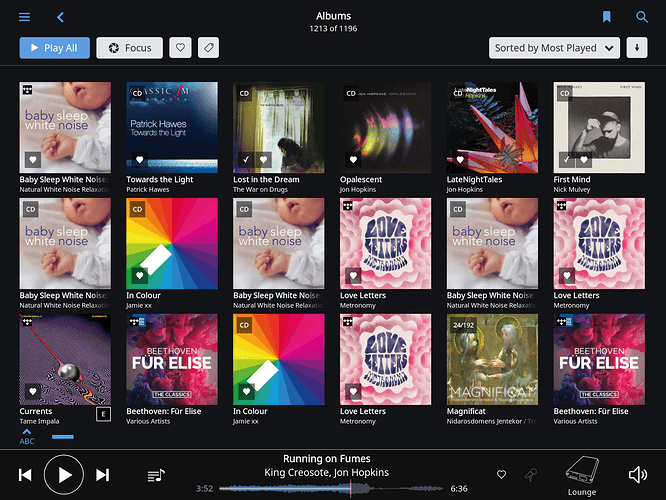Toggle favorite heart on Opalescent cover
Viewport: 666px width, 500px height.
[353, 160]
